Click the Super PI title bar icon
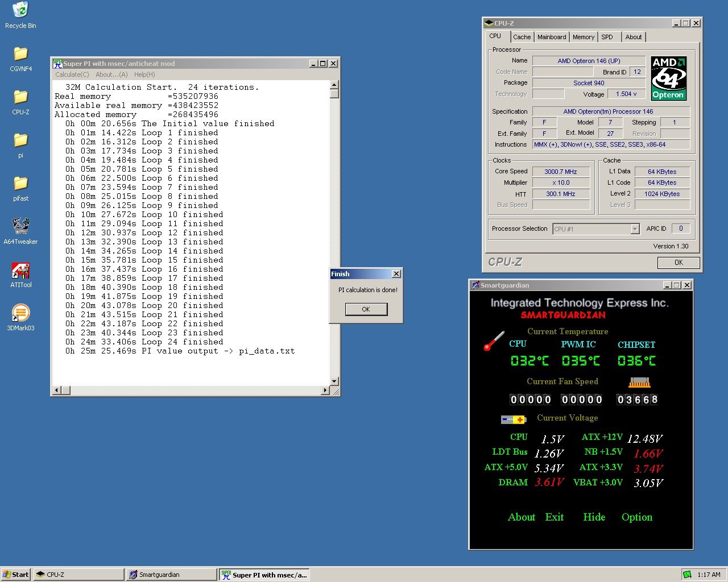 click(x=57, y=63)
